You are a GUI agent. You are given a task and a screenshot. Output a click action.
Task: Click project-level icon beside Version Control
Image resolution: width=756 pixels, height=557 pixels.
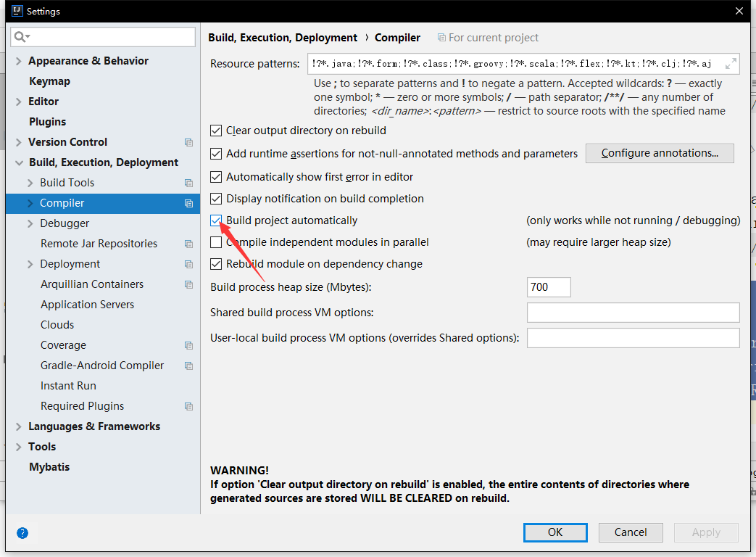pyautogui.click(x=188, y=142)
